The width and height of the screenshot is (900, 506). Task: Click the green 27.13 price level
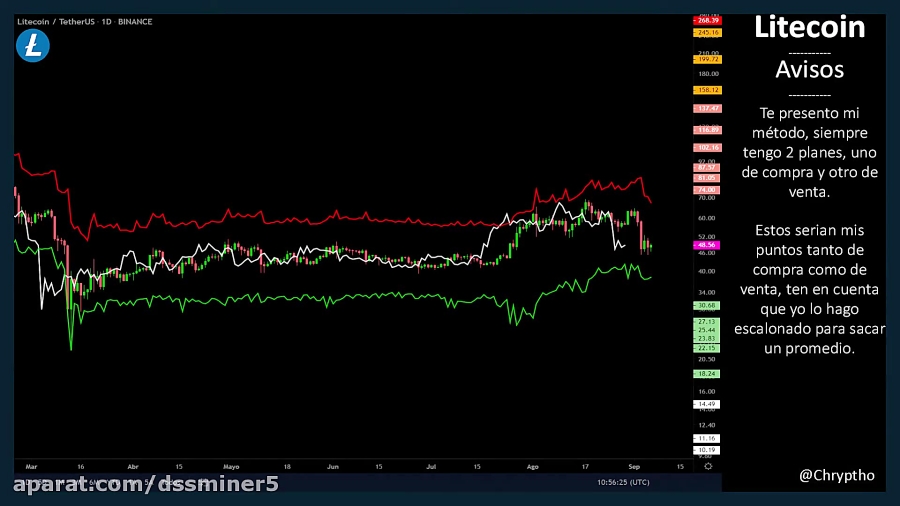point(706,322)
